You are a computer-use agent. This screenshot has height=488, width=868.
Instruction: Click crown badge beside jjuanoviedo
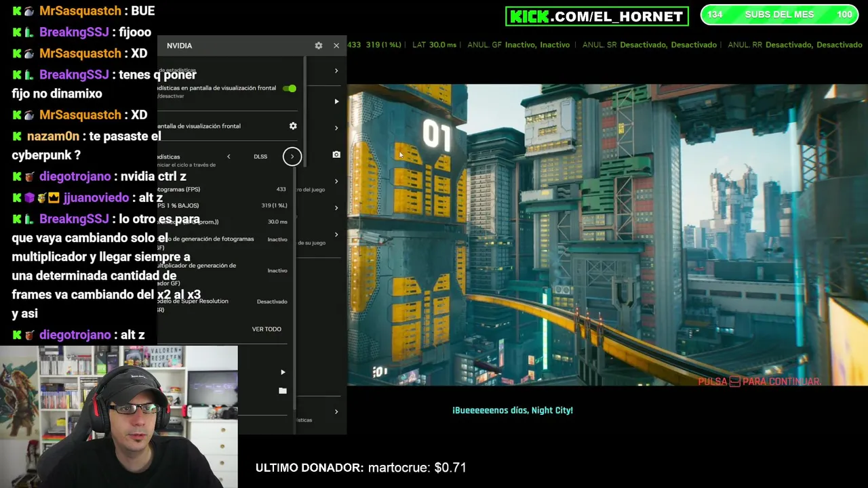54,198
